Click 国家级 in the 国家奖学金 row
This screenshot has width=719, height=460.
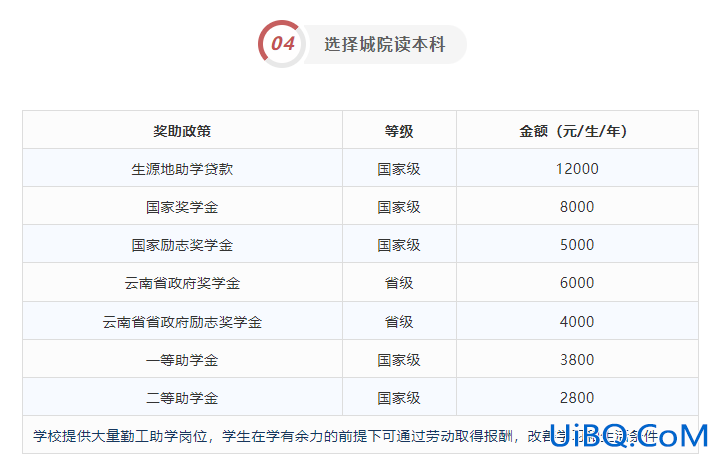[399, 207]
